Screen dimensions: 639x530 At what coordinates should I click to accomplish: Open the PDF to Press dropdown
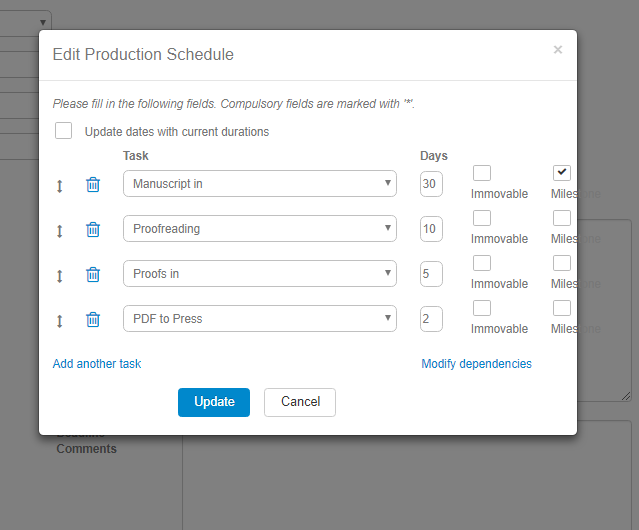click(260, 319)
